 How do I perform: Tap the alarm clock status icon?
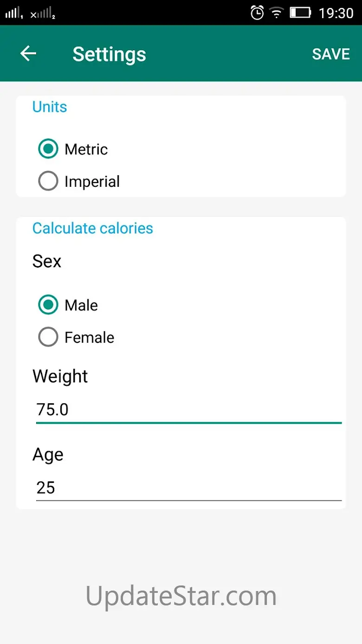coord(257,13)
